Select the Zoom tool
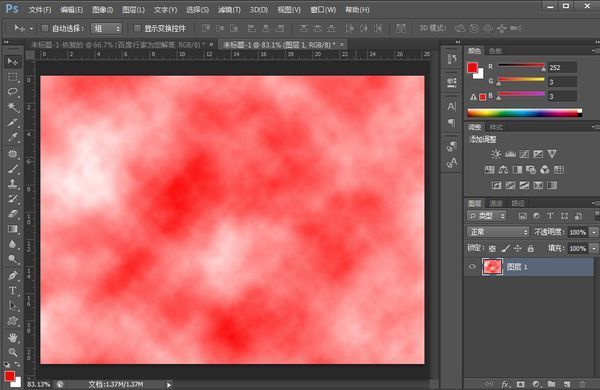Image resolution: width=600 pixels, height=390 pixels. tap(13, 352)
